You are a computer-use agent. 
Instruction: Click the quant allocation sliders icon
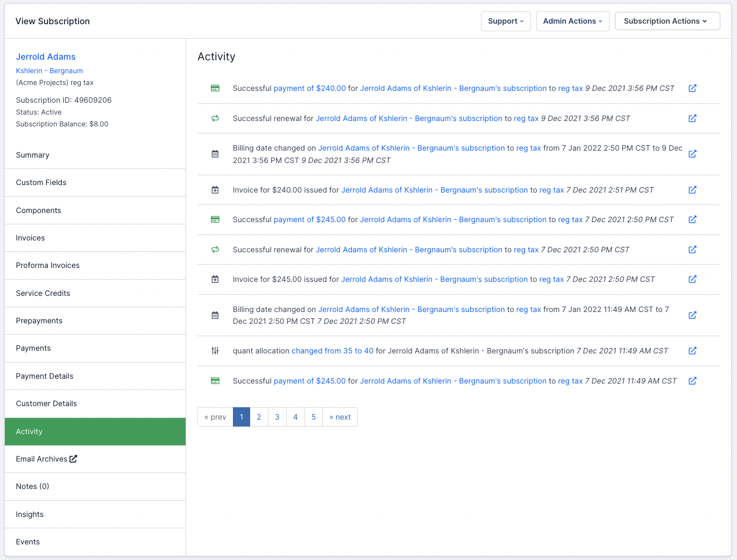pyautogui.click(x=215, y=351)
